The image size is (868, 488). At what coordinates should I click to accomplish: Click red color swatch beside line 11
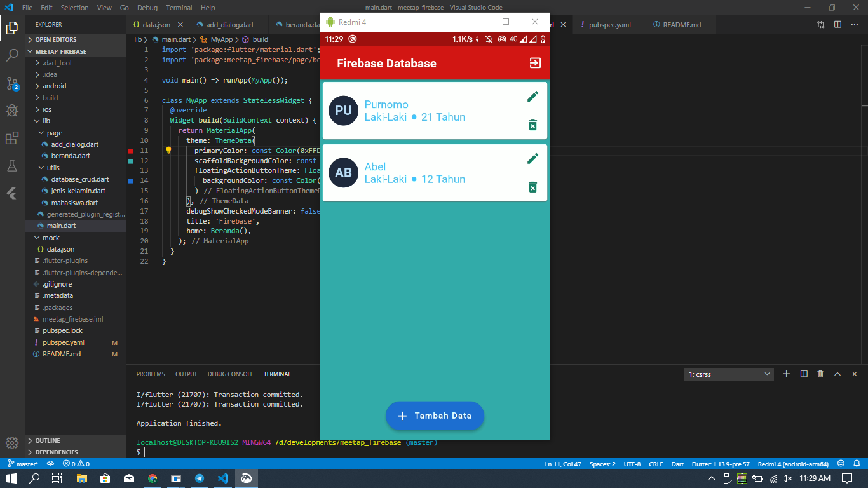pyautogui.click(x=130, y=151)
